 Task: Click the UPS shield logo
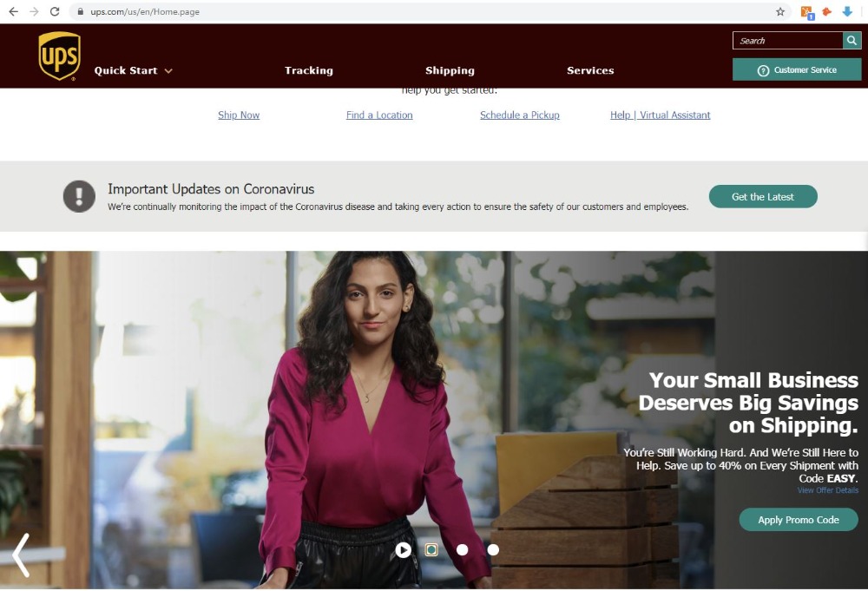tap(59, 56)
